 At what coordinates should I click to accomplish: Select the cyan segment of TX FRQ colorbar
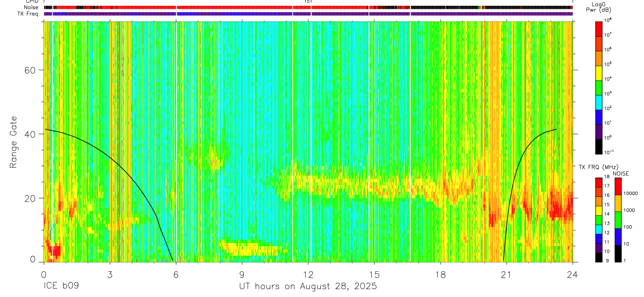click(598, 229)
